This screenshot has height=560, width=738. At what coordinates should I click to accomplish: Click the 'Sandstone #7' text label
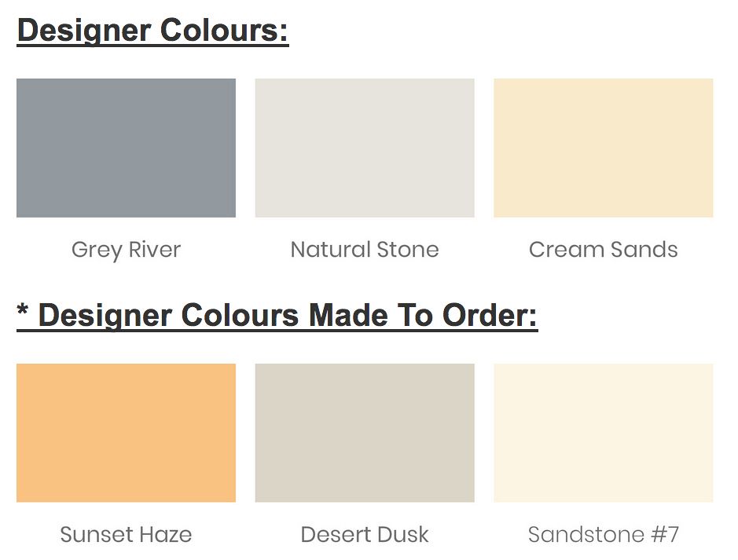603,535
